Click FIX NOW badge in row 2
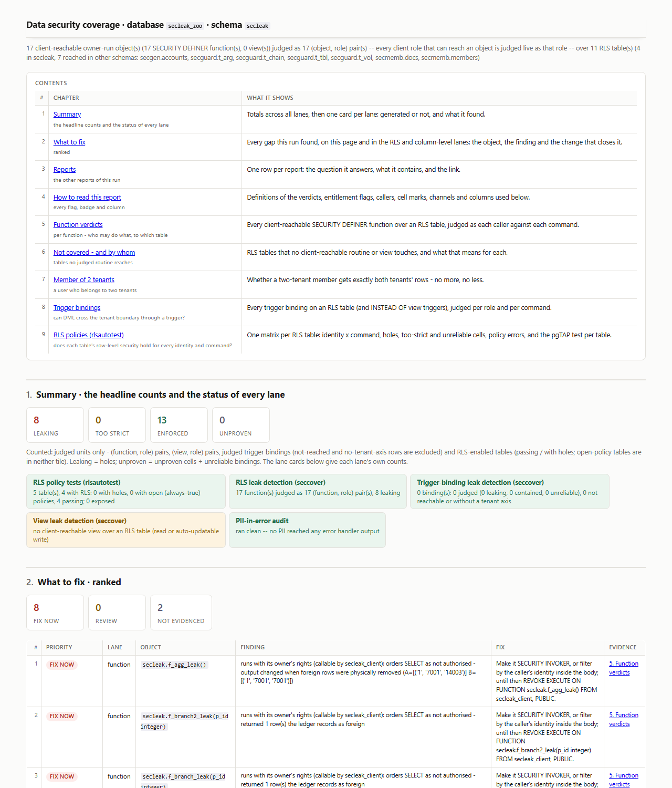672x788 pixels. pyautogui.click(x=62, y=717)
